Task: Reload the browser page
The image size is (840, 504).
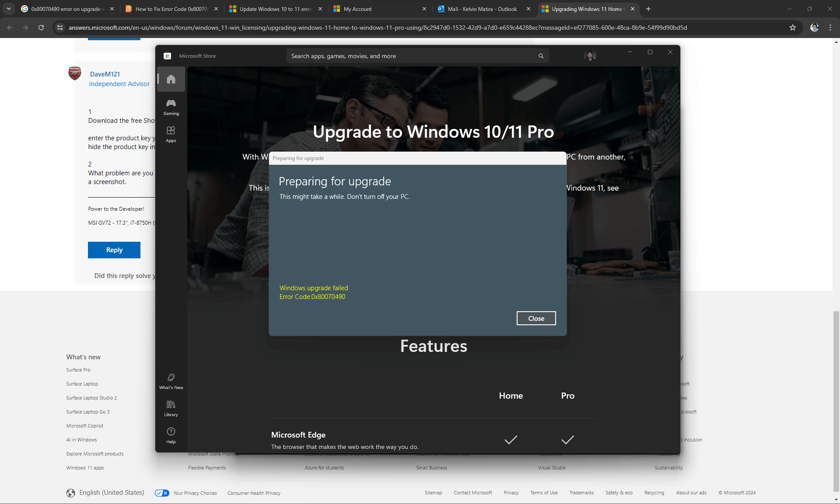Action: click(x=41, y=28)
